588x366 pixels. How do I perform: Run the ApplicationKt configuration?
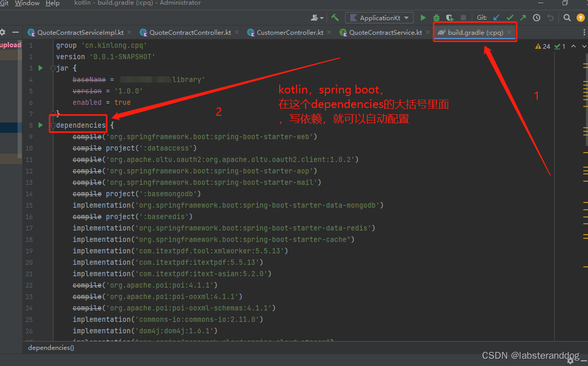(422, 17)
